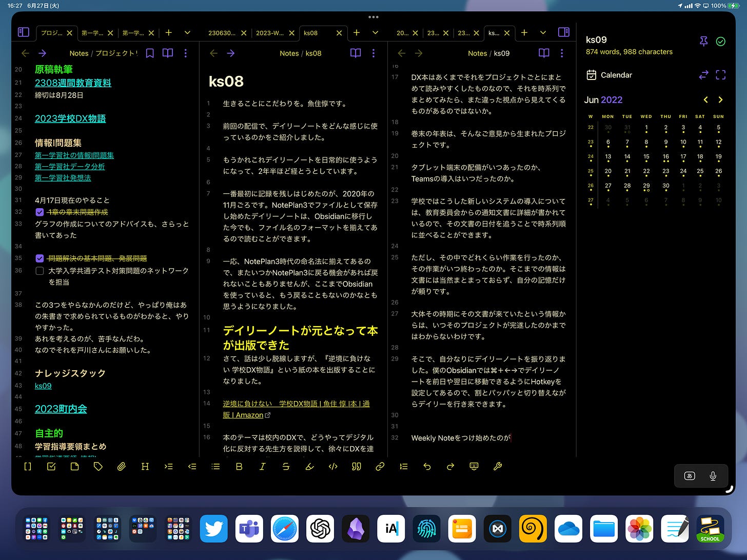The width and height of the screenshot is (747, 560).
Task: Insert attachment with the paperclip icon
Action: point(122,467)
